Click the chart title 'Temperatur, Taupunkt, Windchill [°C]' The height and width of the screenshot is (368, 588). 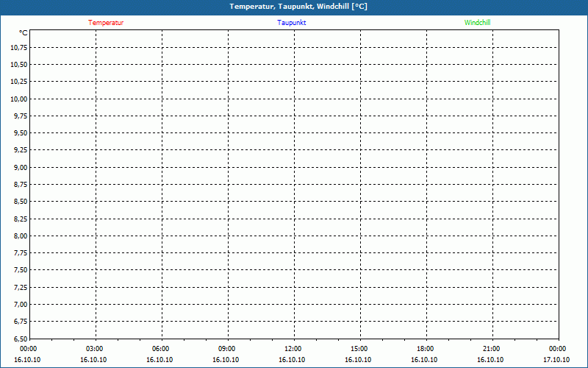(x=298, y=7)
